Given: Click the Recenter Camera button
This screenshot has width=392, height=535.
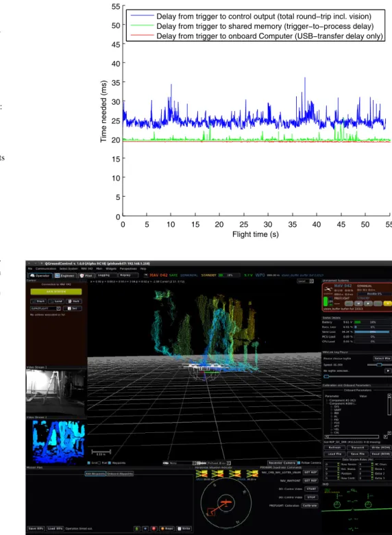Looking at the screenshot, I should (282, 463).
